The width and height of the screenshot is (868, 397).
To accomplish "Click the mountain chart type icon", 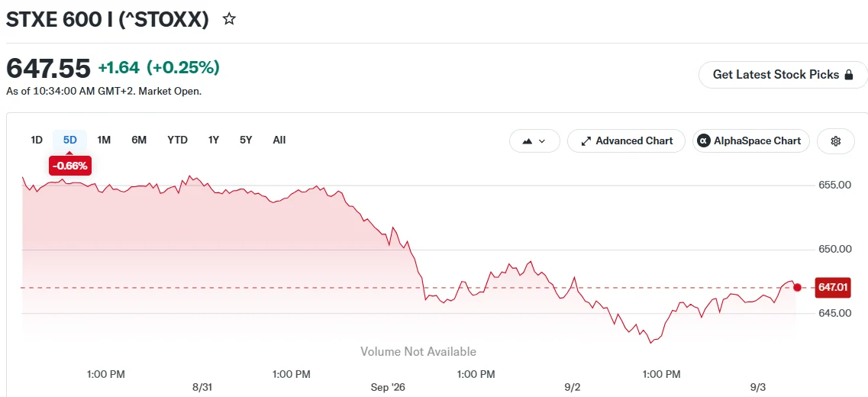I will pyautogui.click(x=528, y=141).
